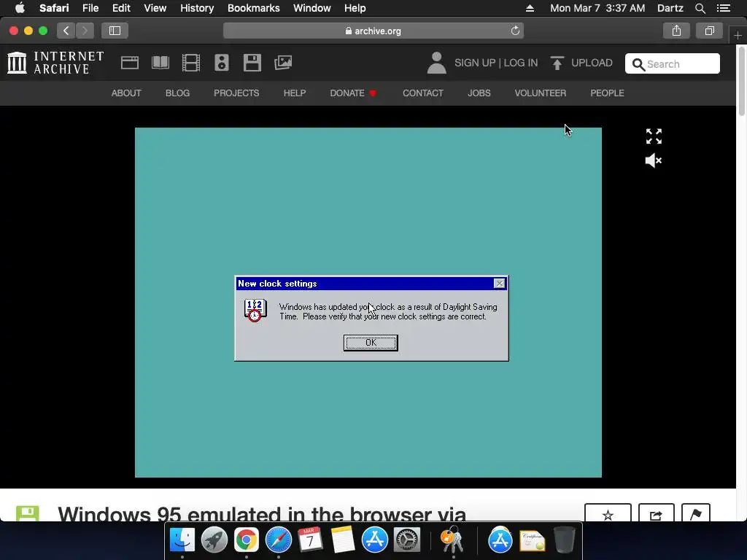
Task: Open System Preferences from the Dock
Action: (x=407, y=540)
